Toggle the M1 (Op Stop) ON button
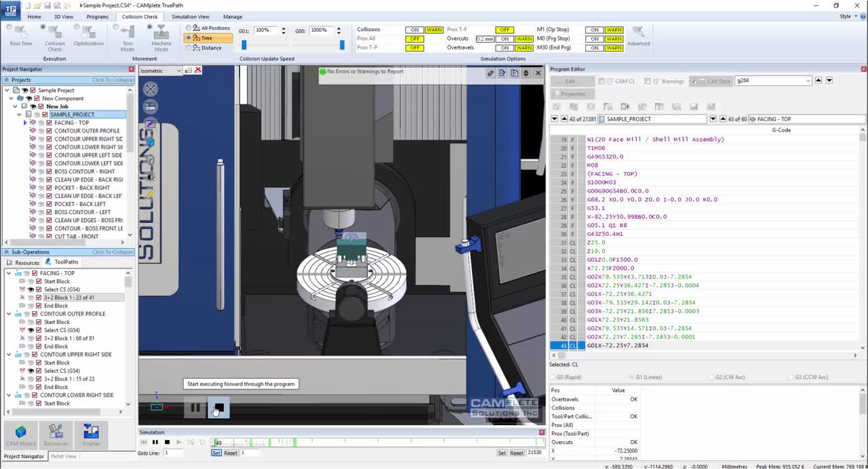 coord(595,30)
